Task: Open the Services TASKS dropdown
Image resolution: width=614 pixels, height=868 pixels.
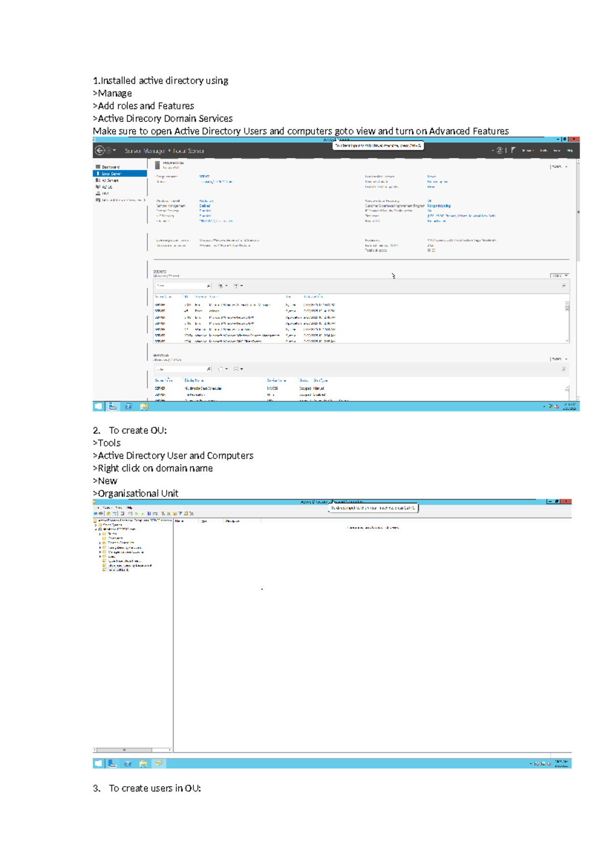Action: 559,359
